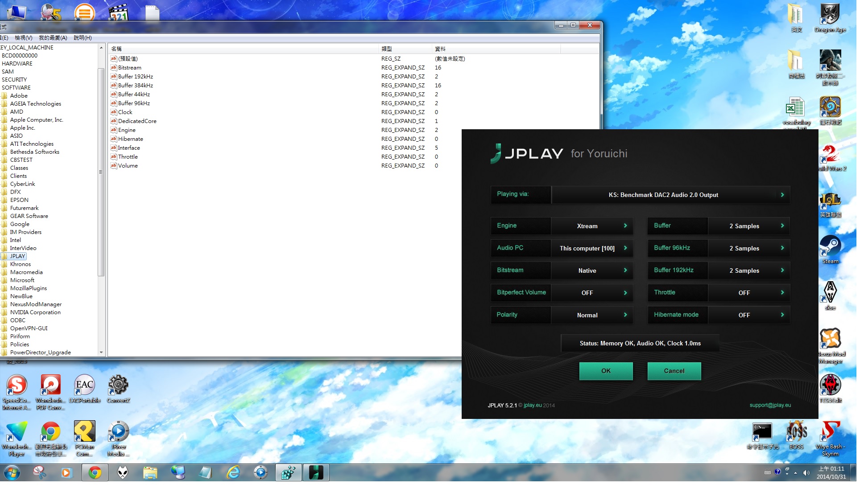The height and width of the screenshot is (488, 868).
Task: Click the support@jplay.eu email link
Action: tap(770, 405)
